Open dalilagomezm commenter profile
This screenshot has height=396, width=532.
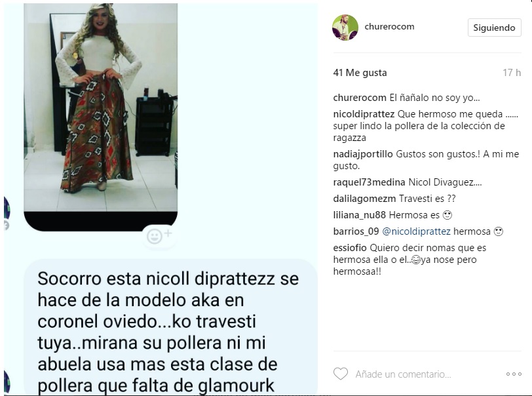point(364,199)
